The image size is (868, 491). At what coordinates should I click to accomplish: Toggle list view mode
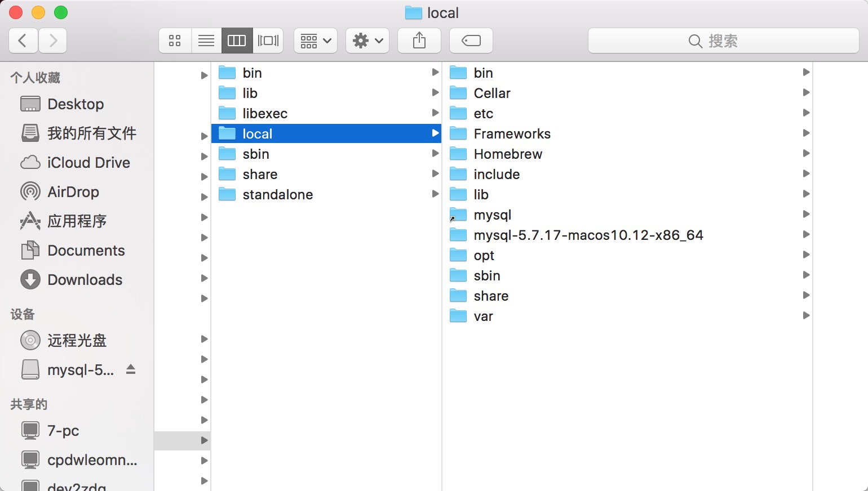pos(206,40)
